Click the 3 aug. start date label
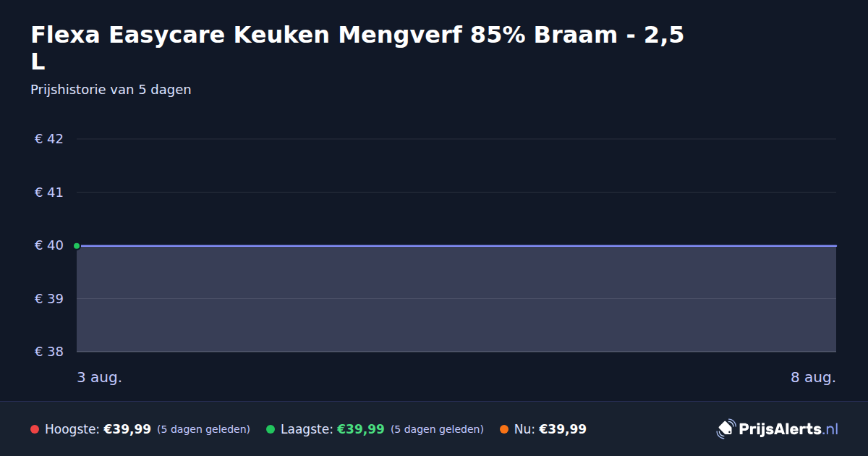868x456 pixels. coord(100,378)
